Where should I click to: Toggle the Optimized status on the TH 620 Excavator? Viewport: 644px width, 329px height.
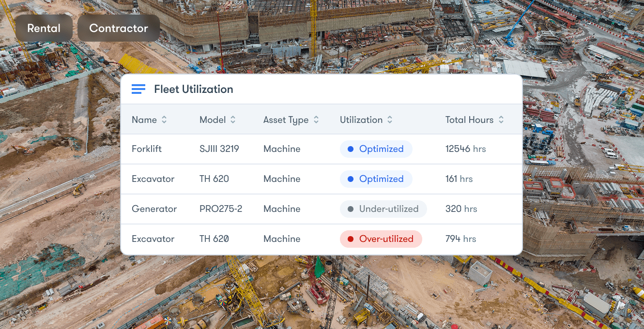pyautogui.click(x=376, y=179)
